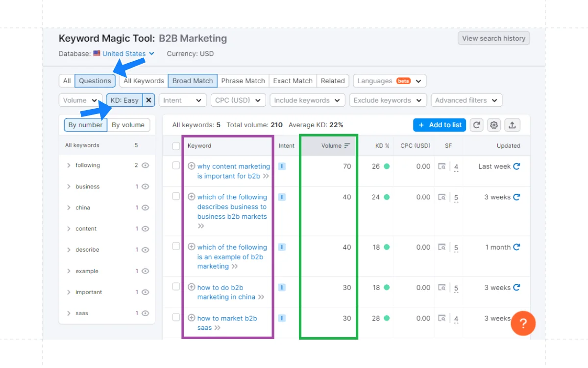Open View search history
Viewport: 588px width, 368px height.
click(493, 38)
